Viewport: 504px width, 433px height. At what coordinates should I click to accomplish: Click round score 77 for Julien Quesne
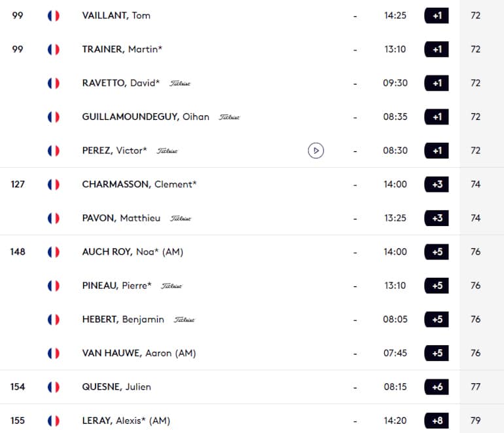[x=476, y=387]
